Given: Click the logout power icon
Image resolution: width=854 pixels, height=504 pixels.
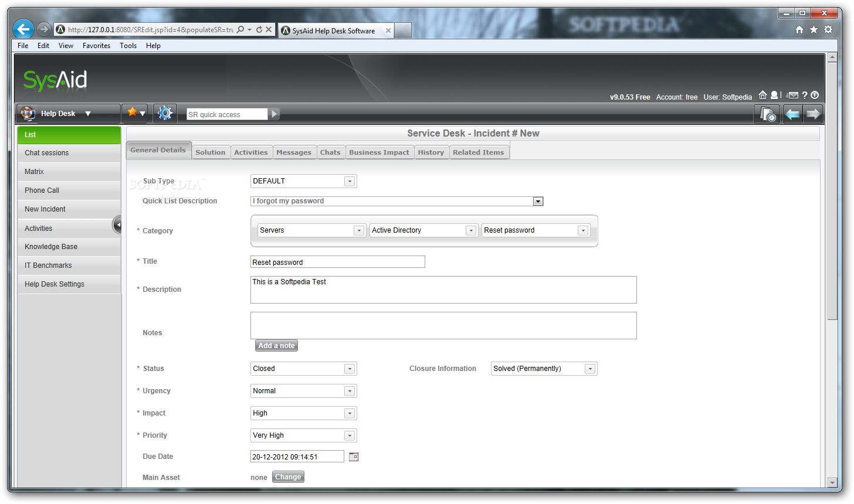Looking at the screenshot, I should [815, 95].
